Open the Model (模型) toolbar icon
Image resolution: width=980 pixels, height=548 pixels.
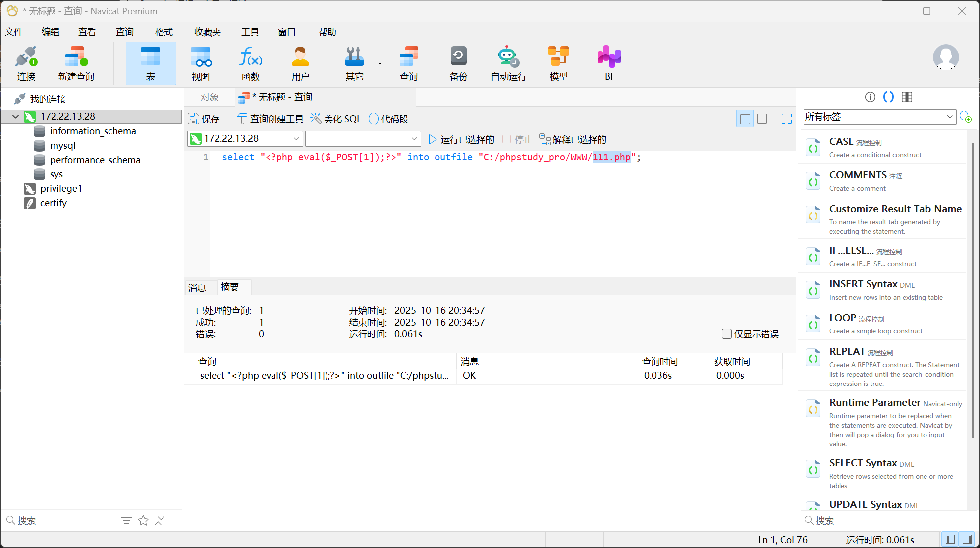point(558,62)
